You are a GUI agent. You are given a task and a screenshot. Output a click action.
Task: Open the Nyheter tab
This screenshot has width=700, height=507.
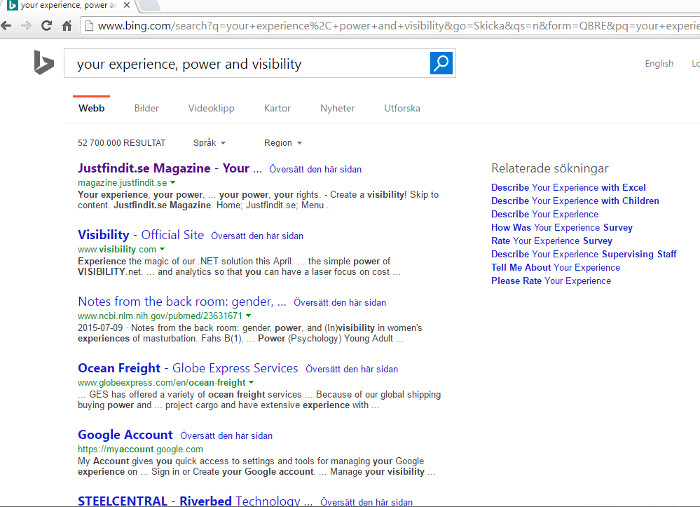tap(338, 108)
